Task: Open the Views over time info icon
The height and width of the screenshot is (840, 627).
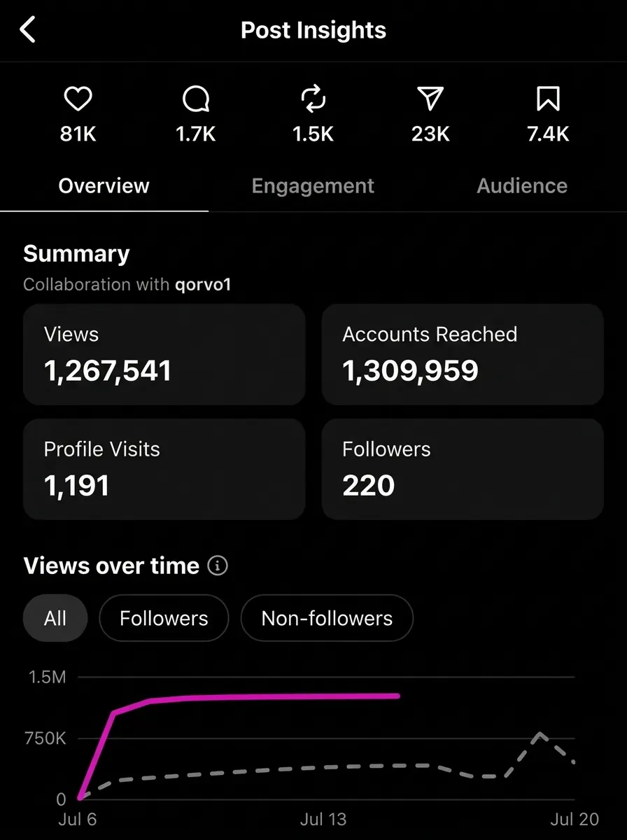Action: click(x=218, y=566)
